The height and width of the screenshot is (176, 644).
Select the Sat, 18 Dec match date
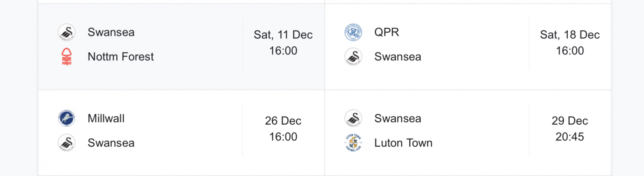(570, 35)
